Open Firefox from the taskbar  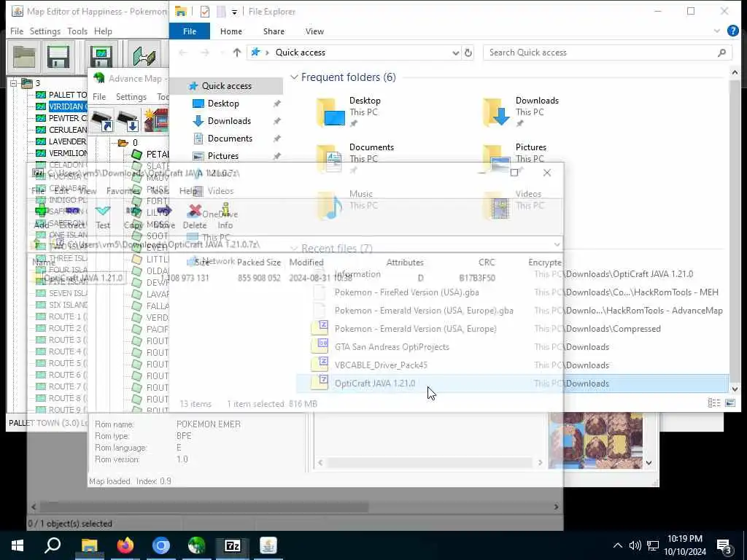[125, 545]
